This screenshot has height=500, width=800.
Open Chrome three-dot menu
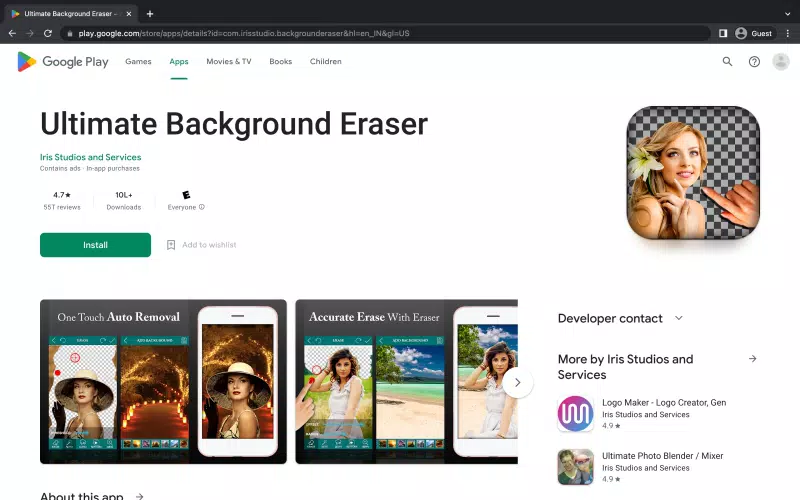coord(788,33)
